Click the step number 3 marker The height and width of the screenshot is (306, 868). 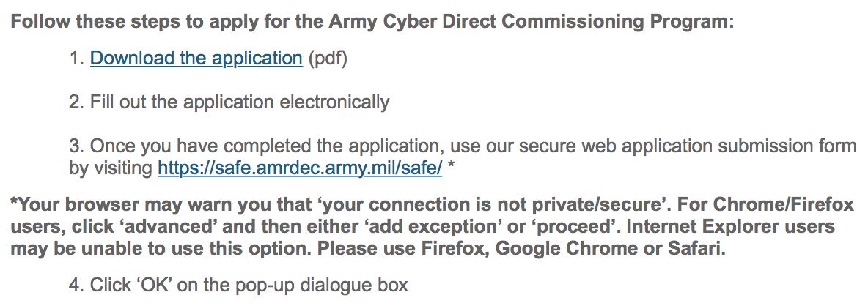coord(76,146)
